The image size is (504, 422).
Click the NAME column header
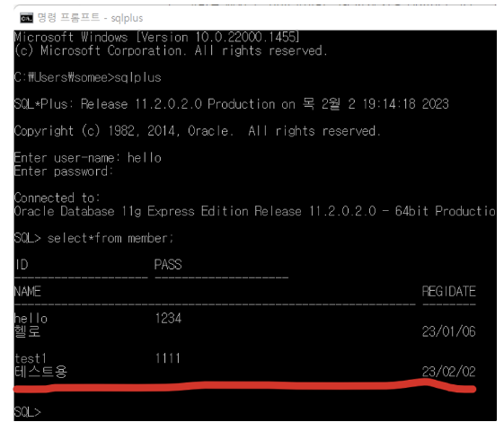[28, 292]
